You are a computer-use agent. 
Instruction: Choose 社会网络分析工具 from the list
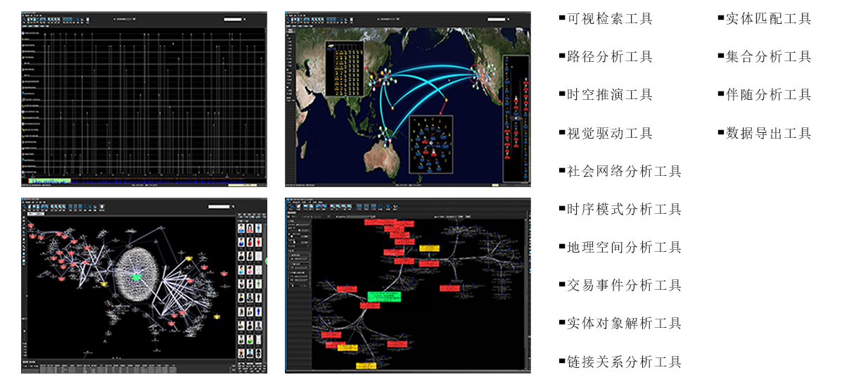[624, 172]
